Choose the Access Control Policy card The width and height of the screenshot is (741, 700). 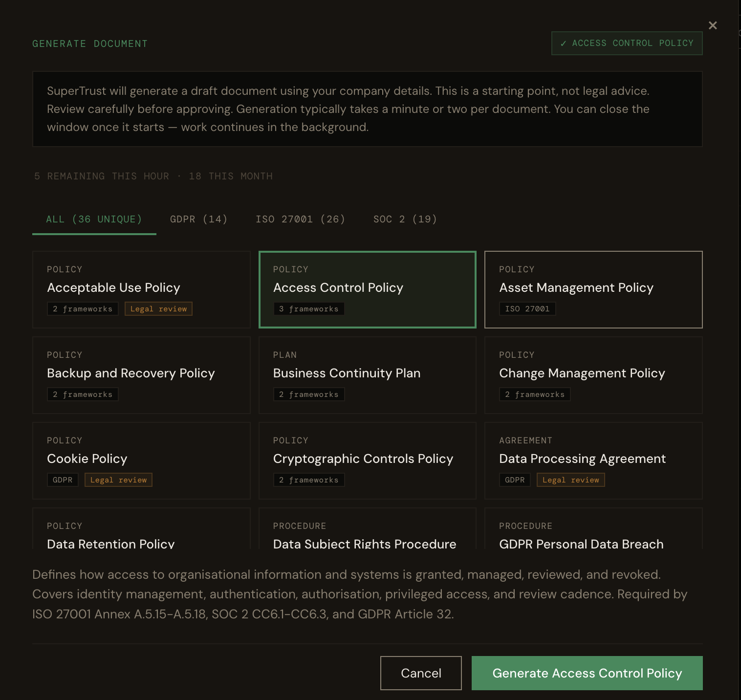[x=367, y=289]
